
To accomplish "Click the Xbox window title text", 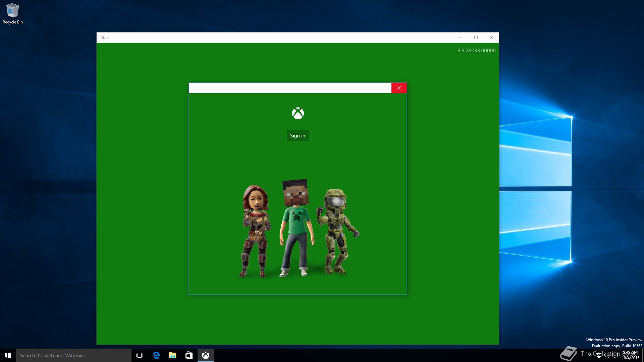I will point(105,38).
